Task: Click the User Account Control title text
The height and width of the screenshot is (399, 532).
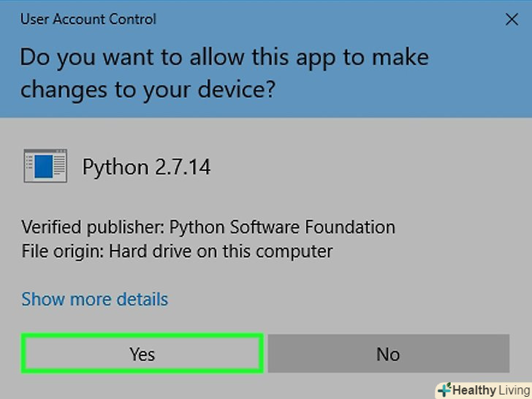Action: (88, 19)
